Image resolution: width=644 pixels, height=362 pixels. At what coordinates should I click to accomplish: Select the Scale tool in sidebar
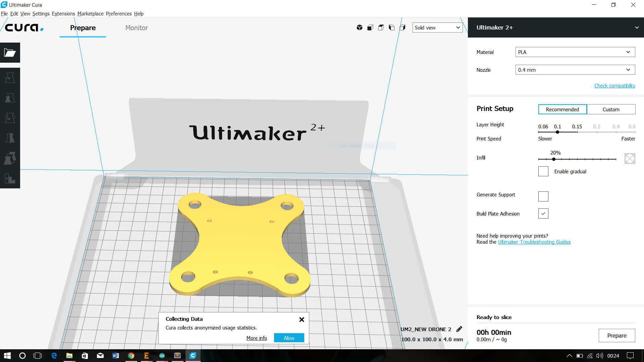10,98
